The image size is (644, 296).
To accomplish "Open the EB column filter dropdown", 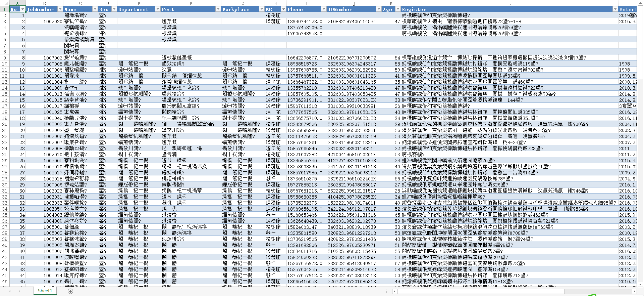I will 283,9.
